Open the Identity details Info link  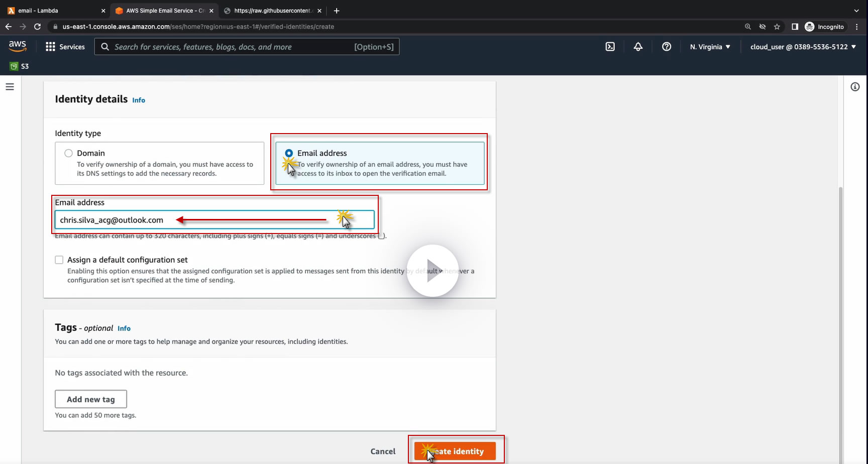[139, 100]
